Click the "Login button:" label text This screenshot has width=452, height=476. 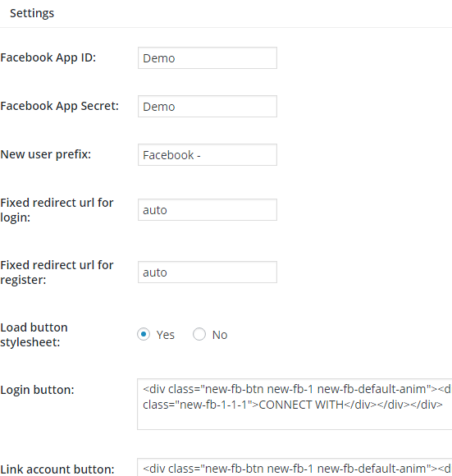(37, 390)
